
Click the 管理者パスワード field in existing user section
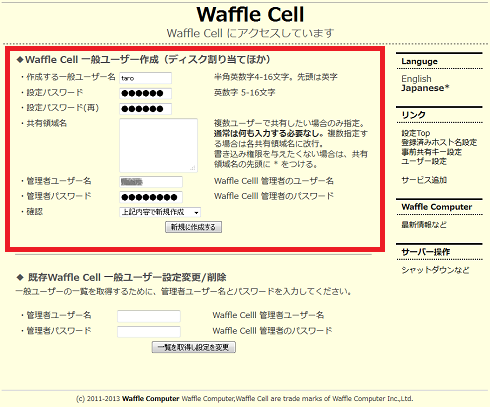pos(149,332)
